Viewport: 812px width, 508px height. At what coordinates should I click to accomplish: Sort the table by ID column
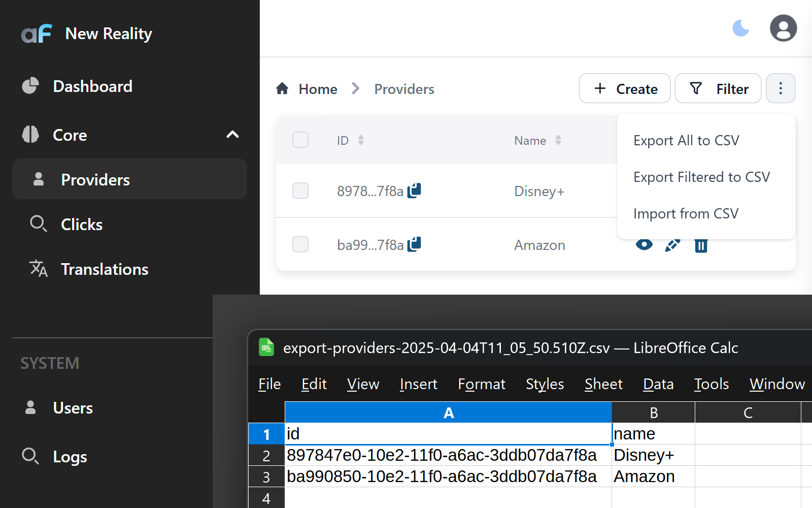click(x=361, y=140)
